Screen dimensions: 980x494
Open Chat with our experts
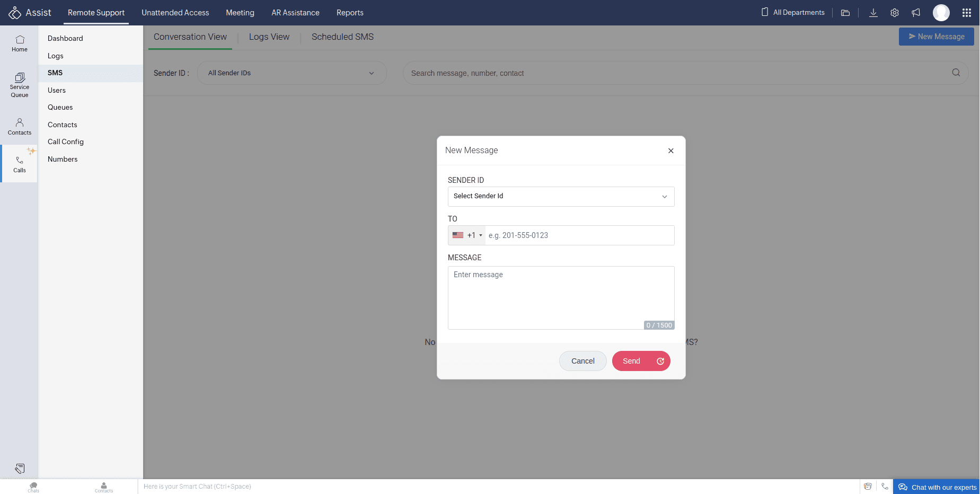pyautogui.click(x=937, y=487)
